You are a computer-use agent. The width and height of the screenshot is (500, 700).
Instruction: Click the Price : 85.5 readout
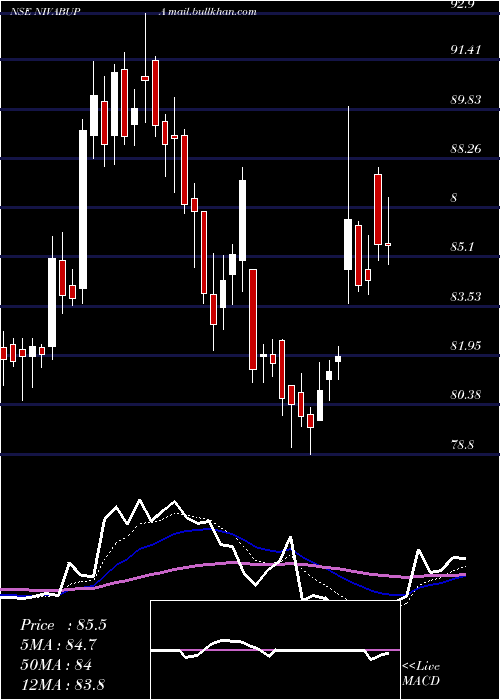click(63, 625)
